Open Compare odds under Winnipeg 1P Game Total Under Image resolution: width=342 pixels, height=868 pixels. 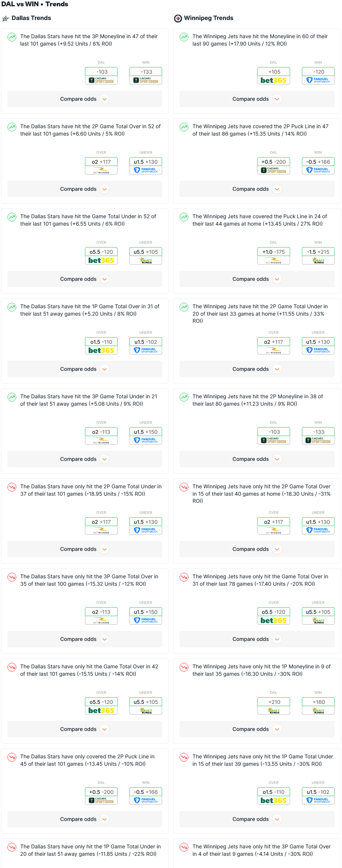pos(257,819)
